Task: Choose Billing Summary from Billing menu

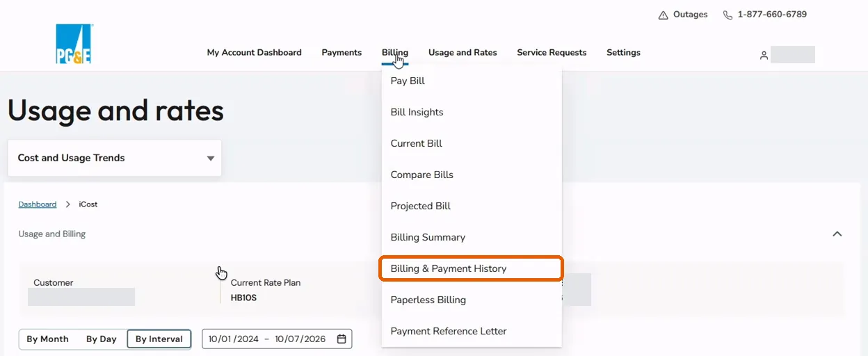Action: 472,237
